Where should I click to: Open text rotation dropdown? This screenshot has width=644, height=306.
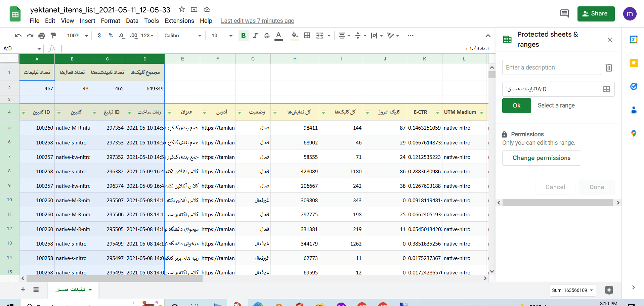click(x=393, y=36)
